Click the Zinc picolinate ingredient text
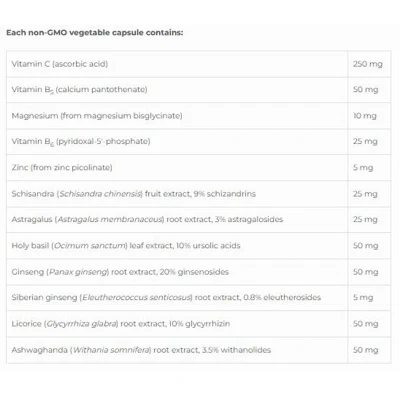 62,167
